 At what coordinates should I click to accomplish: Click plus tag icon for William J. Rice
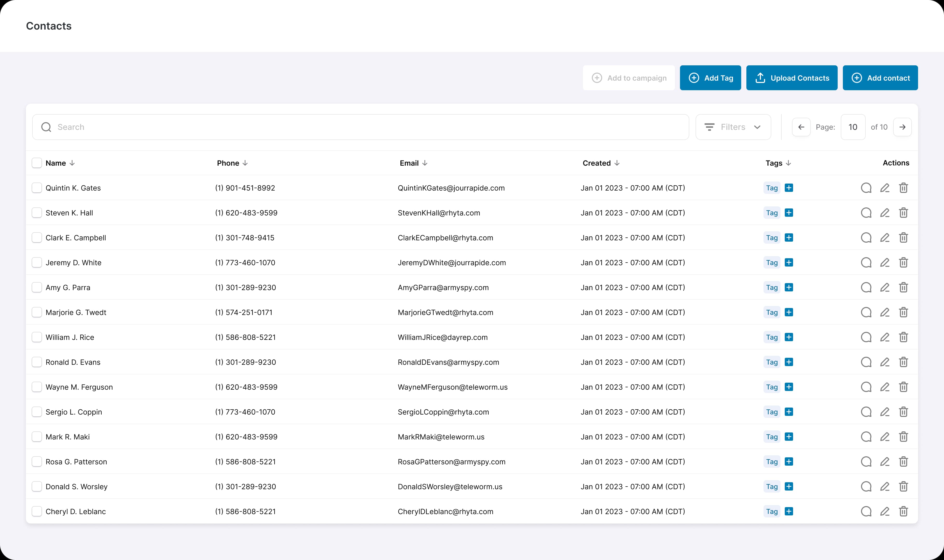[x=789, y=337]
